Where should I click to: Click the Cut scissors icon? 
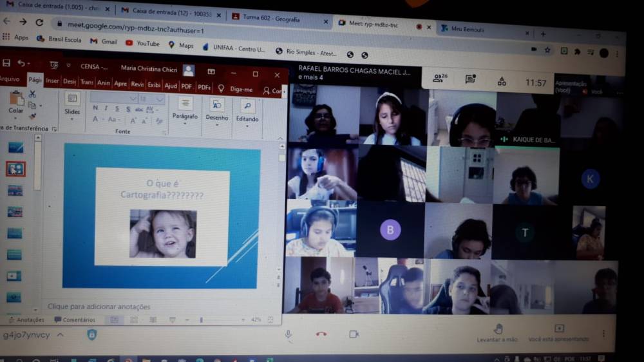point(32,94)
